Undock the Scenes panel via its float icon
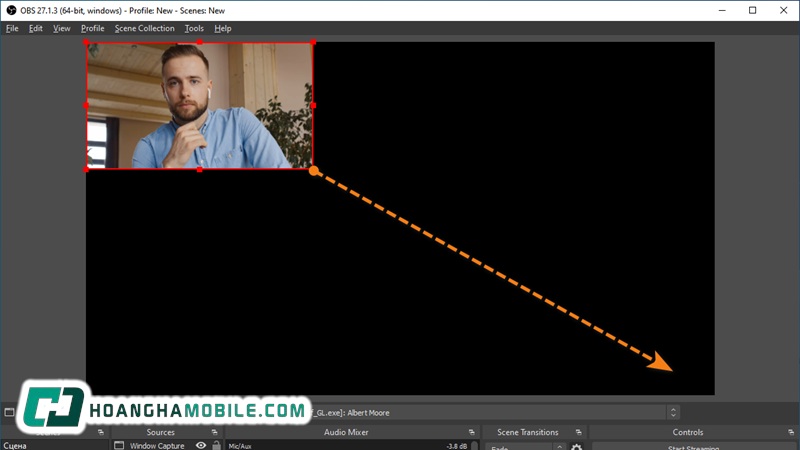 [101, 432]
